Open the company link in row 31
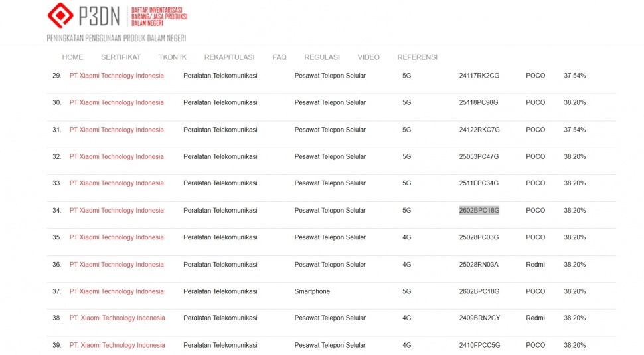644x355 pixels. (x=116, y=130)
